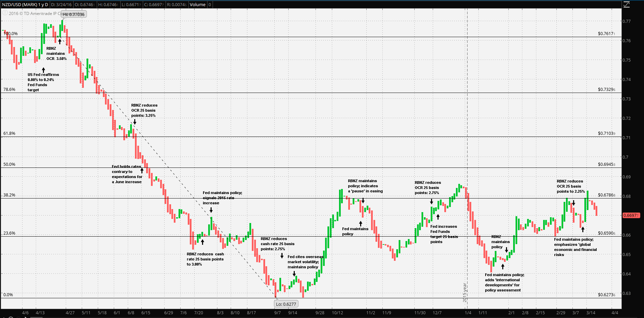The image size is (644, 318).
Task: Select the 78.6% Fibonacci level label
Action: [9, 90]
